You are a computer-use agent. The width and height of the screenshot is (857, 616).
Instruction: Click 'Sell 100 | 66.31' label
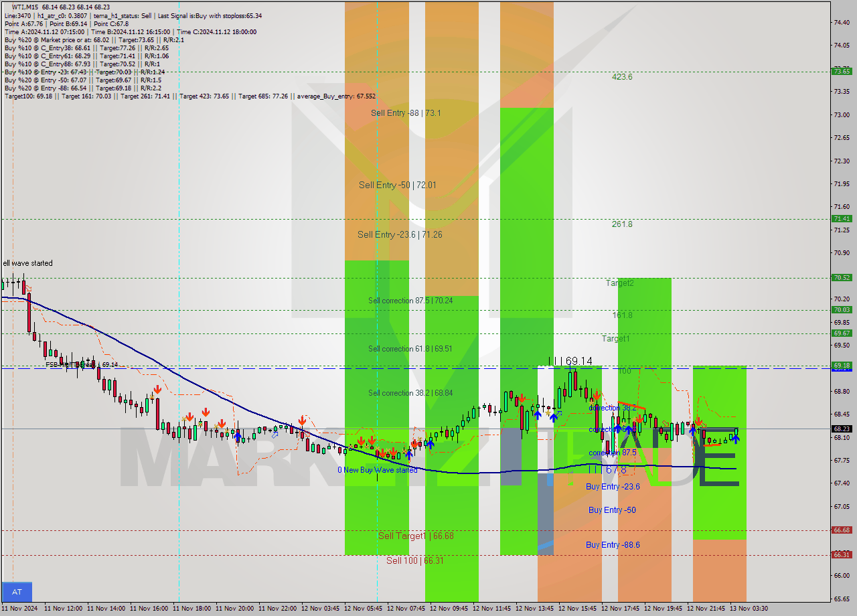(x=415, y=561)
